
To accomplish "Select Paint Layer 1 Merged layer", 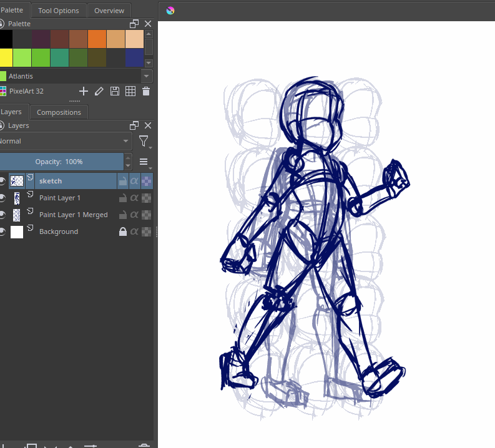I will pyautogui.click(x=73, y=215).
